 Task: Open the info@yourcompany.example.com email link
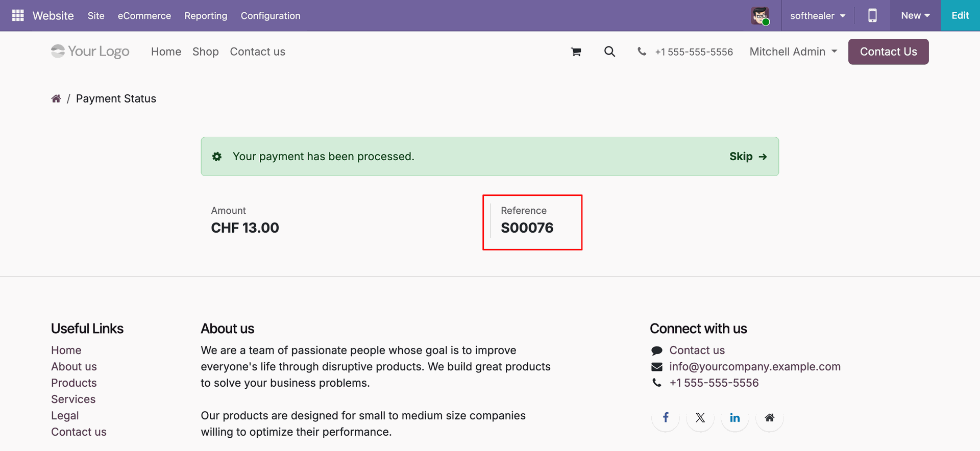click(754, 366)
